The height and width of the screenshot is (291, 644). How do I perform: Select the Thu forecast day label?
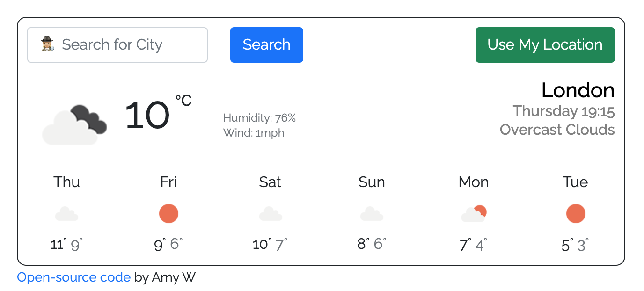point(66,182)
